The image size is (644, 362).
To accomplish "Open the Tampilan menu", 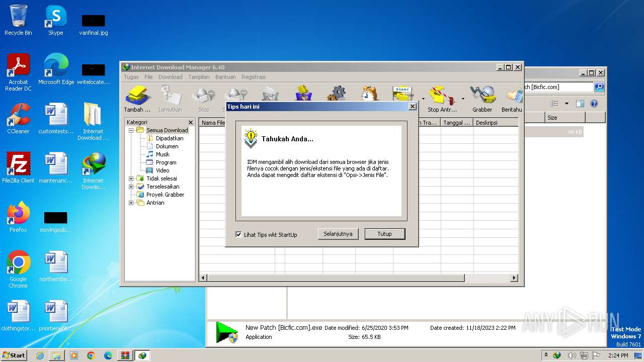I will click(x=199, y=77).
